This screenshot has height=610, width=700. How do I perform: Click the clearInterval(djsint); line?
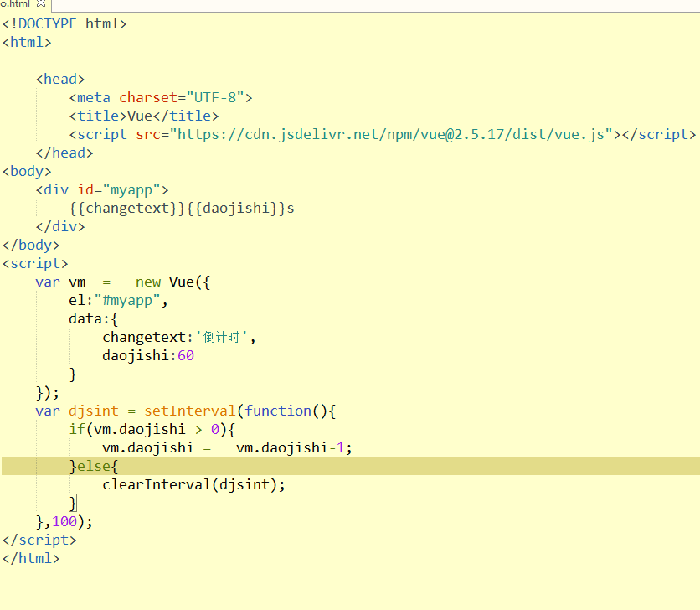(x=193, y=484)
